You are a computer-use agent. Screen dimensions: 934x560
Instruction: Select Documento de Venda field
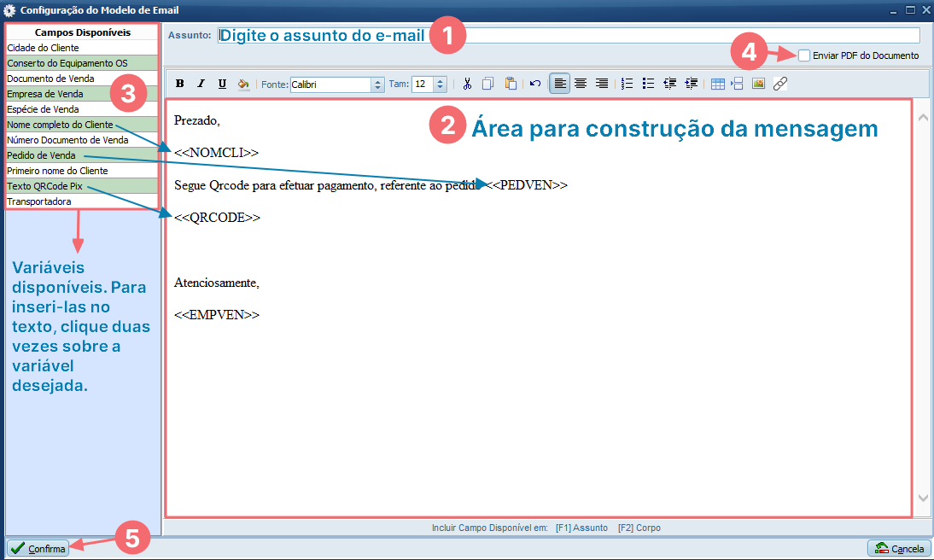[82, 79]
